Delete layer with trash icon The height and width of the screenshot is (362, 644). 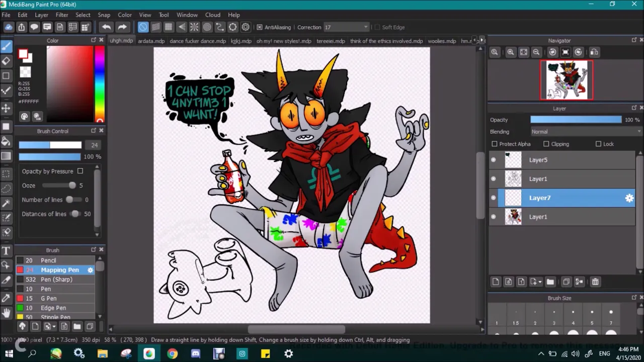(595, 282)
